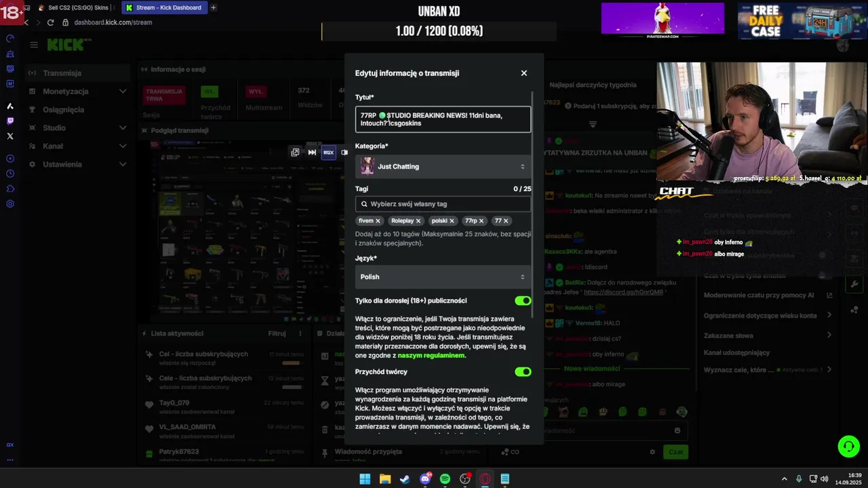This screenshot has width=868, height=488.
Task: Close the Edytuj informację o transmisji dialog
Action: point(524,73)
